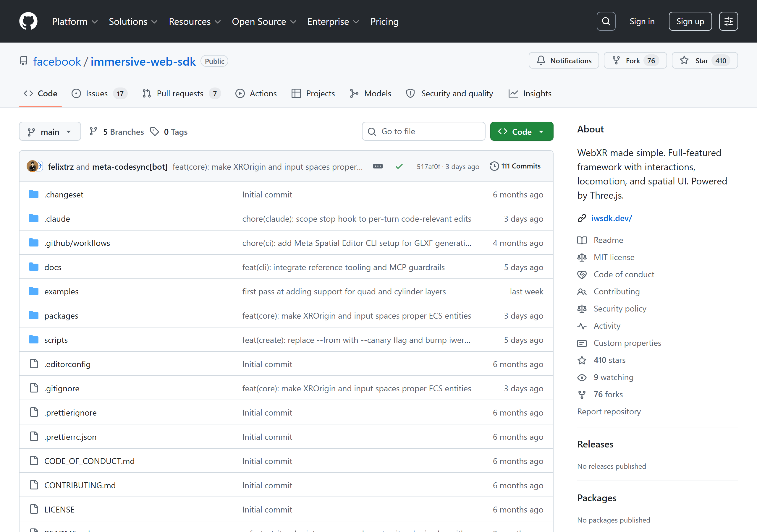The width and height of the screenshot is (757, 532).
Task: Open the immersive-web-sdk repo title link
Action: point(143,61)
